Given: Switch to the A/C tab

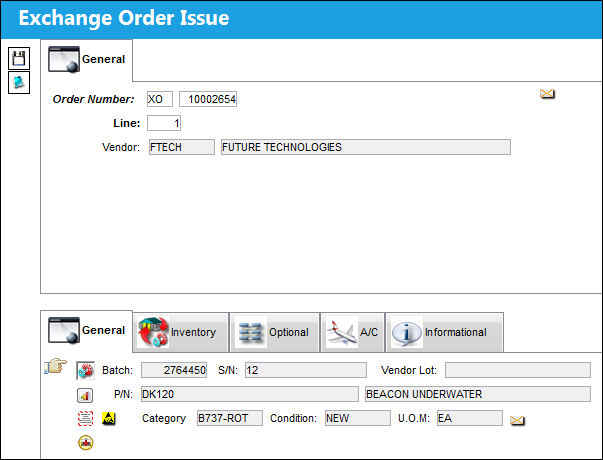Looking at the screenshot, I should (x=353, y=332).
